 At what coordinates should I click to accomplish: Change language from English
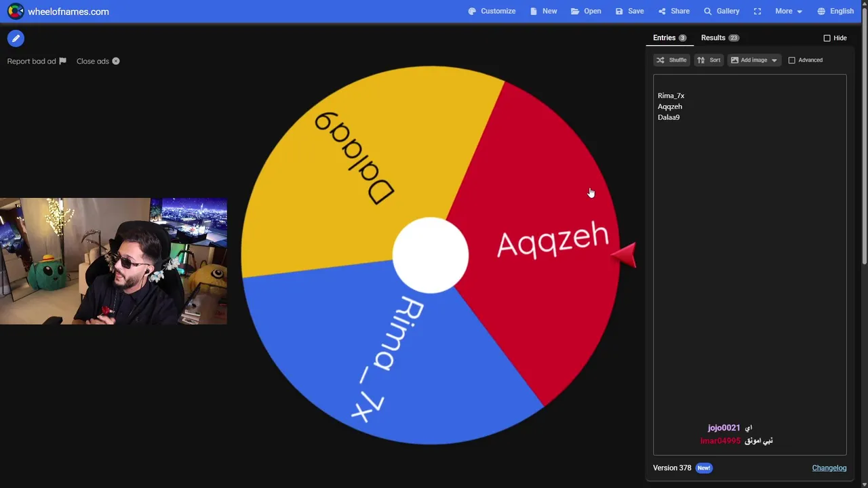click(x=835, y=12)
